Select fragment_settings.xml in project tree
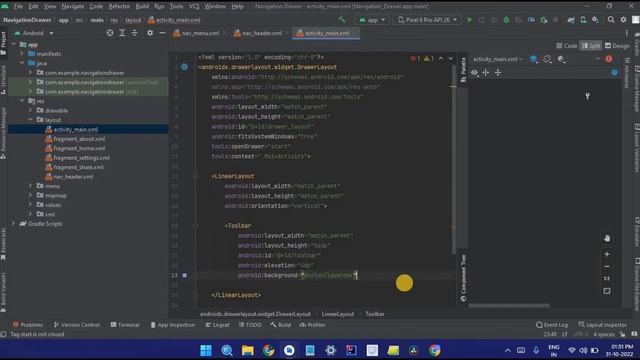Screen dimensions: 640x360 [x=81, y=158]
